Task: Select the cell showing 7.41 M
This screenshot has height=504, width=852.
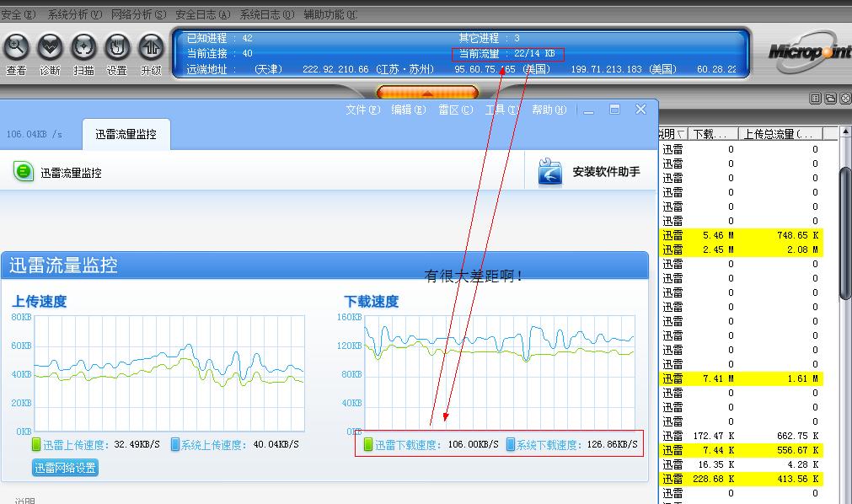Action: pyautogui.click(x=718, y=378)
